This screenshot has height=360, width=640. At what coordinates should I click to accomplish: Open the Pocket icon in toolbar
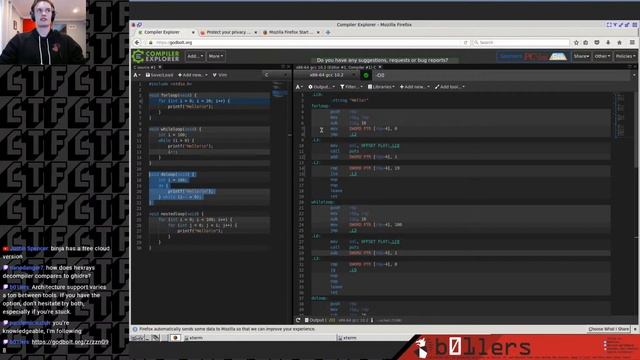(x=597, y=42)
